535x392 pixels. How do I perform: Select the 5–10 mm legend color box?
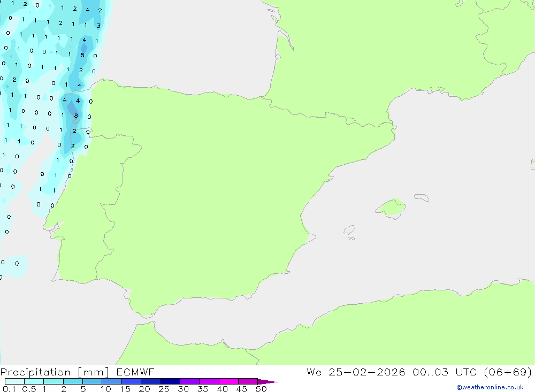click(93, 381)
